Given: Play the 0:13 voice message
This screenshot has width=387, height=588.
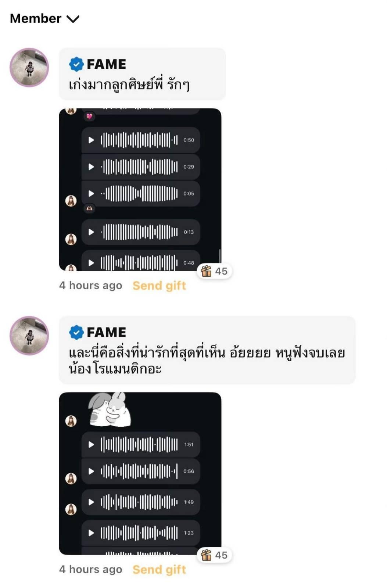Looking at the screenshot, I should 91,232.
